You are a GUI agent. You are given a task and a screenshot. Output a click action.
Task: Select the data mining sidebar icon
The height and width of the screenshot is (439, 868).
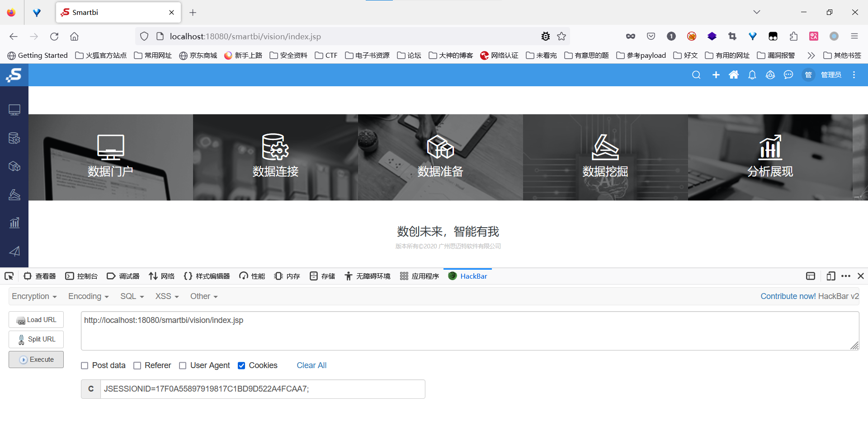[x=14, y=195]
